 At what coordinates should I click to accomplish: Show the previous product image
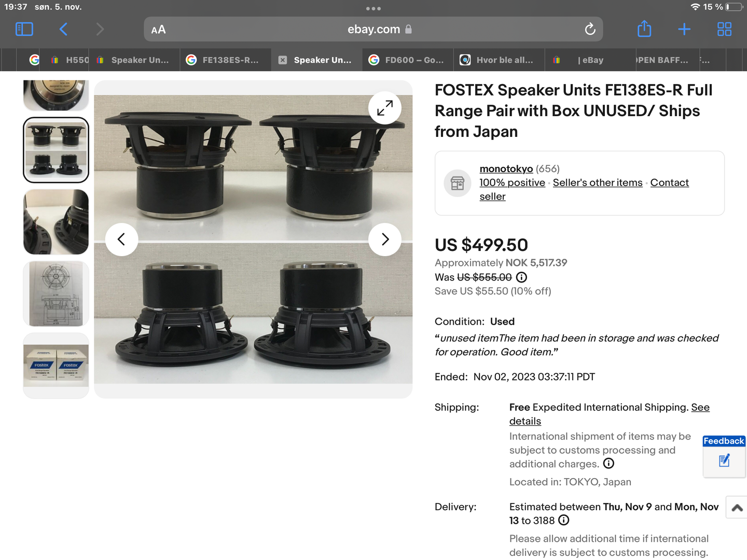pos(121,240)
